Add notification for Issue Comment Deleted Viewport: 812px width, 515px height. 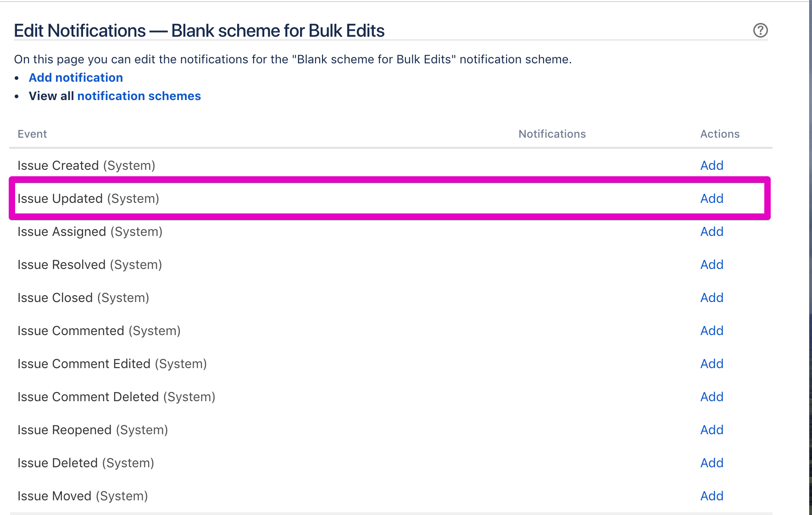[x=712, y=397]
